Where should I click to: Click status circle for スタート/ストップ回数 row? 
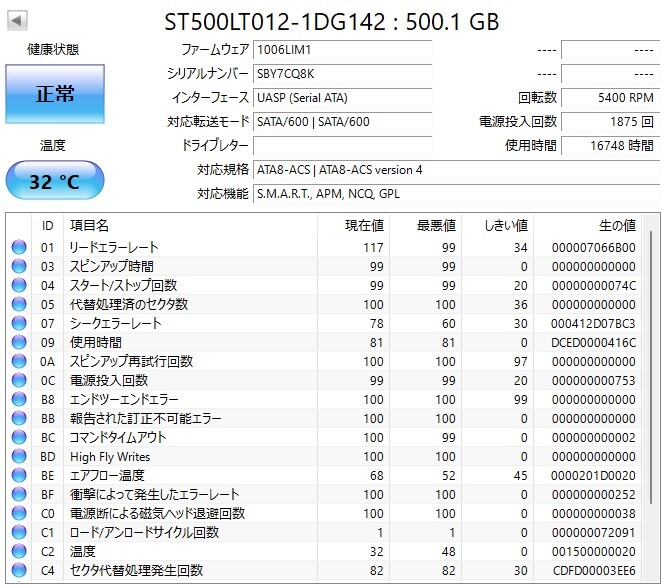coord(19,285)
